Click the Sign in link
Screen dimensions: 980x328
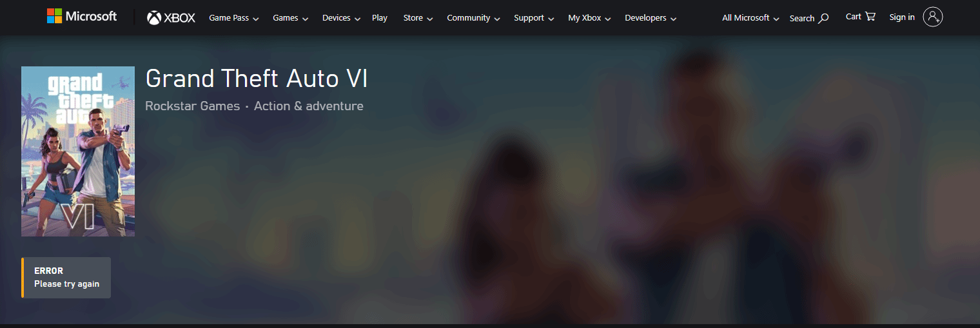902,17
